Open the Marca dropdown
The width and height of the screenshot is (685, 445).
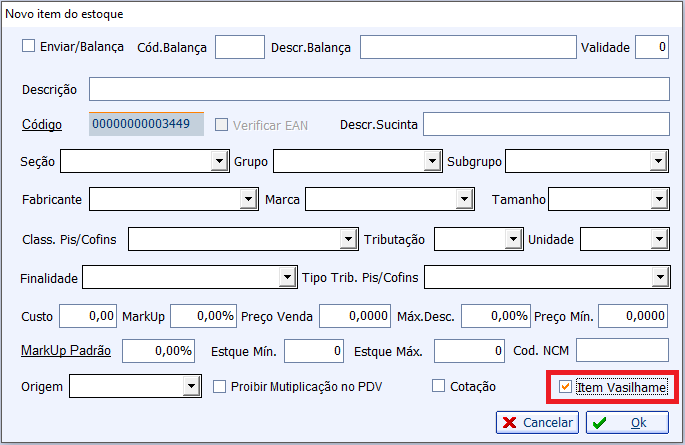point(463,200)
